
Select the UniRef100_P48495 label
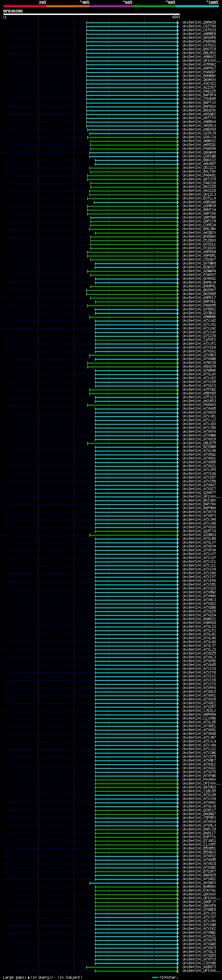click(x=199, y=306)
